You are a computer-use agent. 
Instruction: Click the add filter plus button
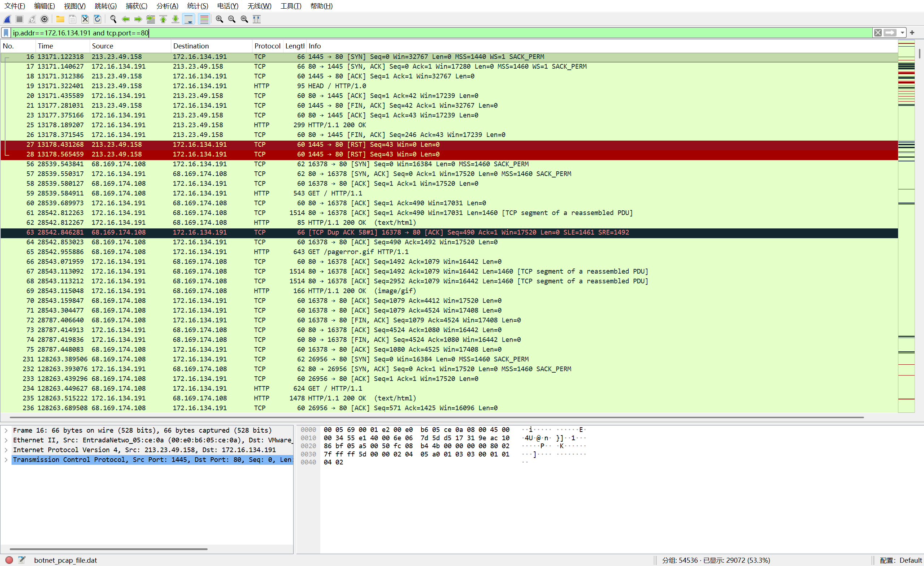912,33
